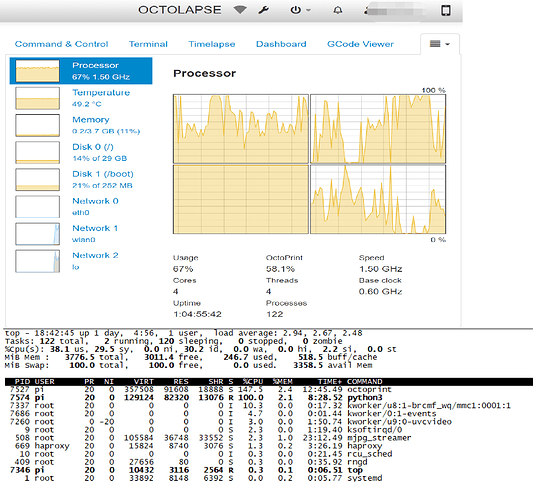The width and height of the screenshot is (533, 499).
Task: Click the Disk 0 mini graph thumbnail
Action: (37, 152)
